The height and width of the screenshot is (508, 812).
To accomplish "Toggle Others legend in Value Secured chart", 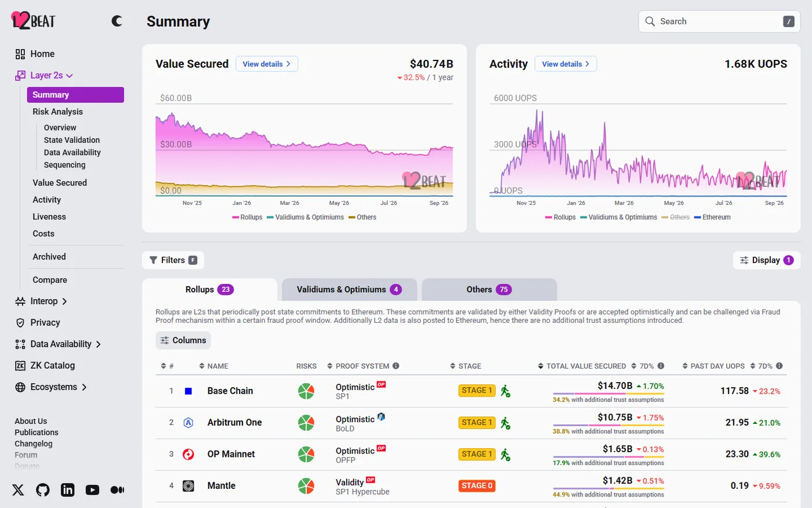I will pos(362,217).
